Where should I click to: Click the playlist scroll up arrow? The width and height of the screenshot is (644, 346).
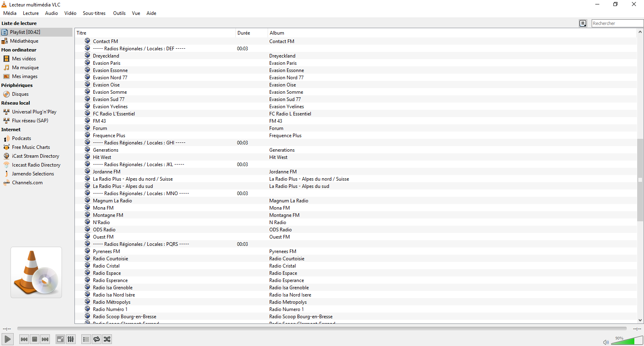pyautogui.click(x=640, y=32)
